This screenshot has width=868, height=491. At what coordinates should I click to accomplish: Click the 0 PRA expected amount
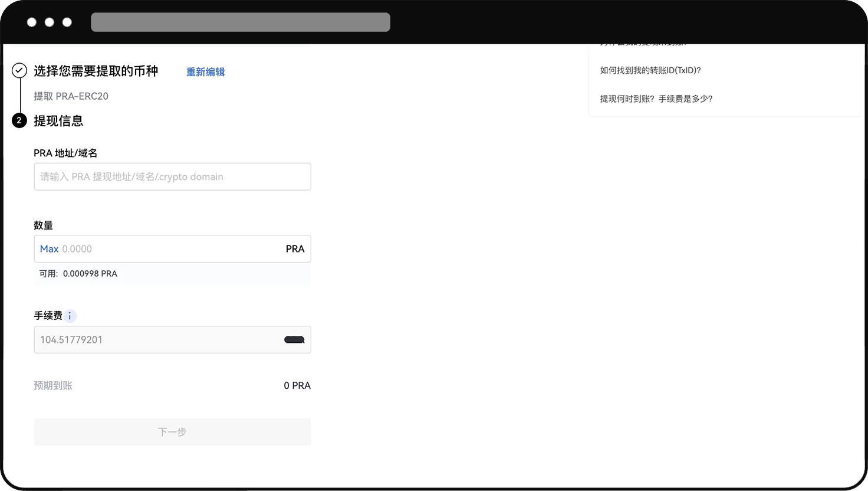point(297,385)
